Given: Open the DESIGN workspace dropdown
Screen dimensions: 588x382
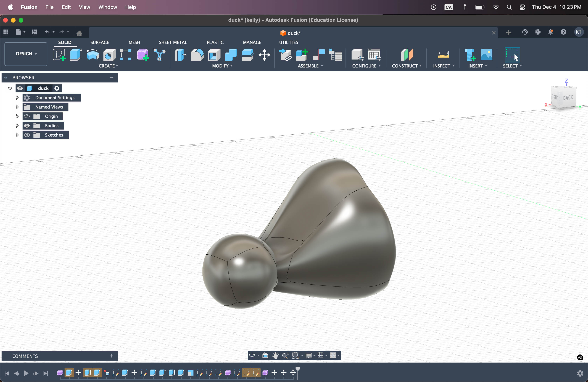Looking at the screenshot, I should pyautogui.click(x=26, y=54).
